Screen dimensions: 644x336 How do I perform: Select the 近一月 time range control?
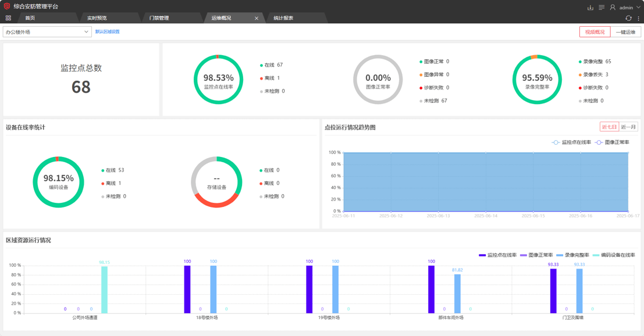point(627,126)
